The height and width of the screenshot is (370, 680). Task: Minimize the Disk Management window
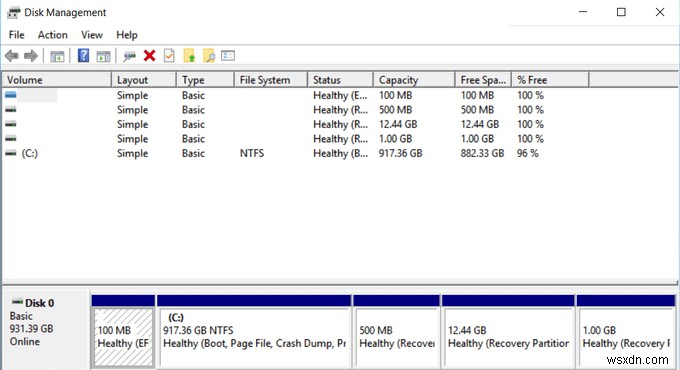583,12
